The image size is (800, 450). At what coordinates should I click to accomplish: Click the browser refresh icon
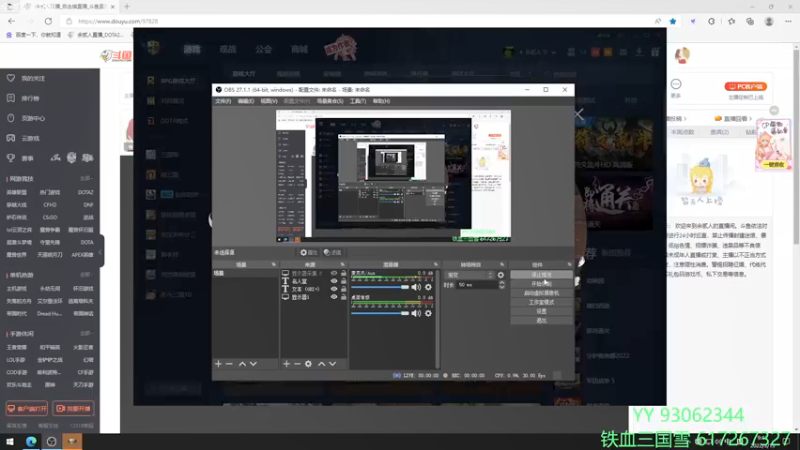[x=48, y=21]
